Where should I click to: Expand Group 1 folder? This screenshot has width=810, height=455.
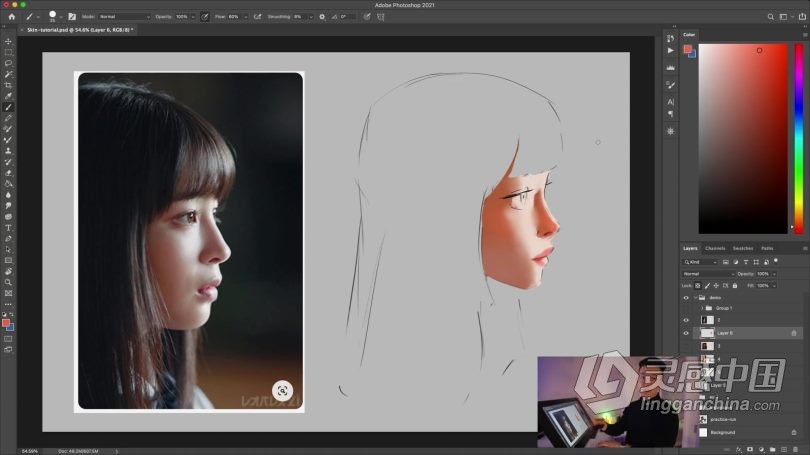click(x=702, y=308)
